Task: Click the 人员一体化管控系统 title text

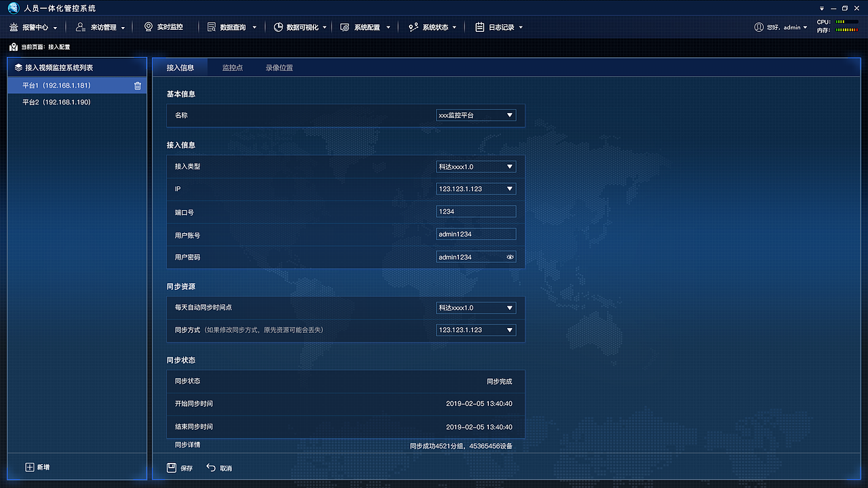Action: pos(60,9)
